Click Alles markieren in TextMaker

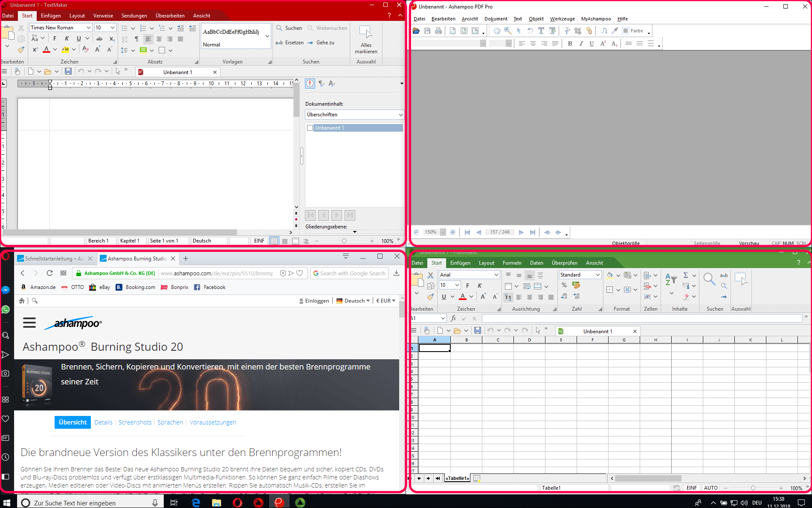click(366, 39)
